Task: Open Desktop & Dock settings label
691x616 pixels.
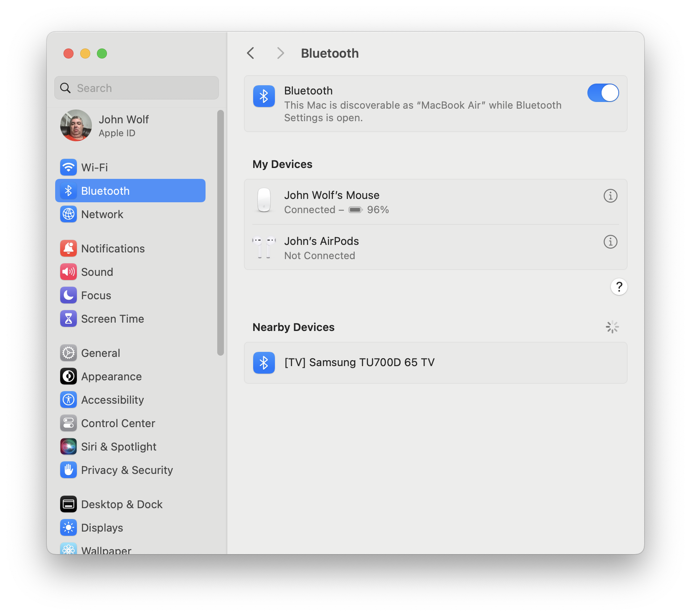Action: 122,504
